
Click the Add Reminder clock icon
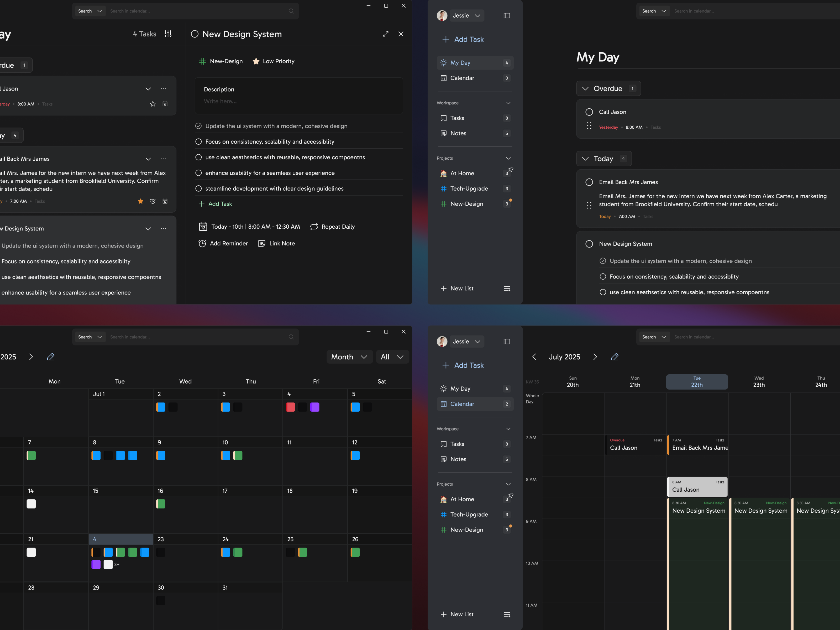(x=203, y=243)
